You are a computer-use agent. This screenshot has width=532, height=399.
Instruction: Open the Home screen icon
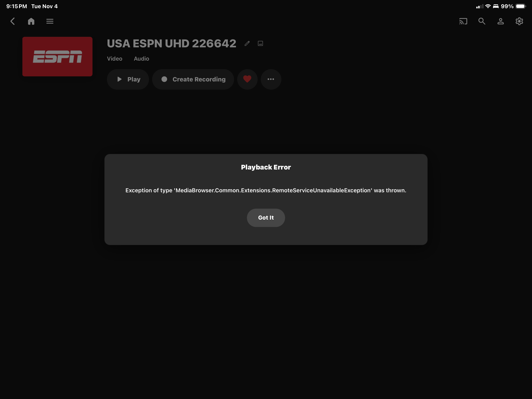31,21
